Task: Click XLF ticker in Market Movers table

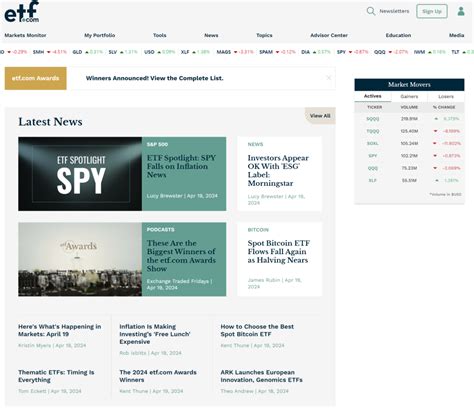Action: (x=373, y=180)
